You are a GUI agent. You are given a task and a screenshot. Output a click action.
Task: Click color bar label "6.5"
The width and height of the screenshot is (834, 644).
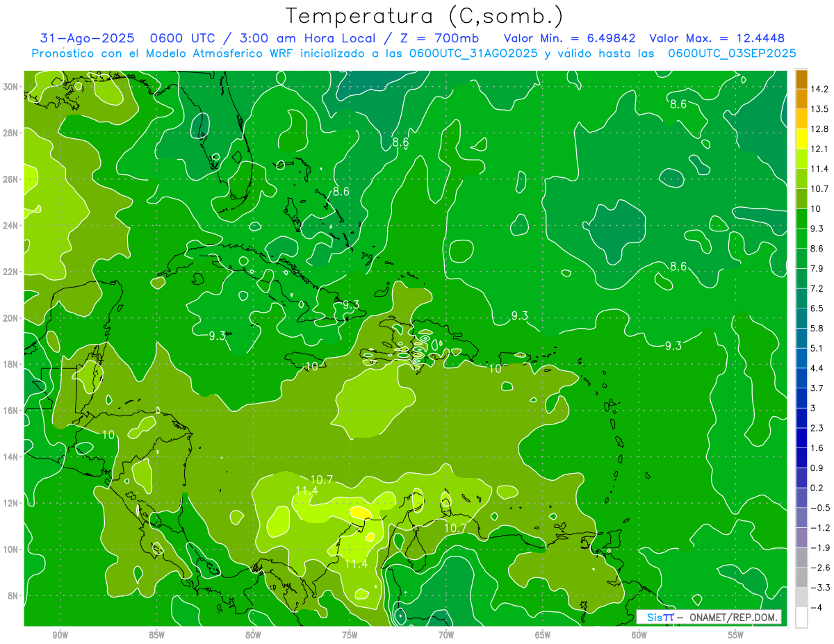pyautogui.click(x=817, y=308)
